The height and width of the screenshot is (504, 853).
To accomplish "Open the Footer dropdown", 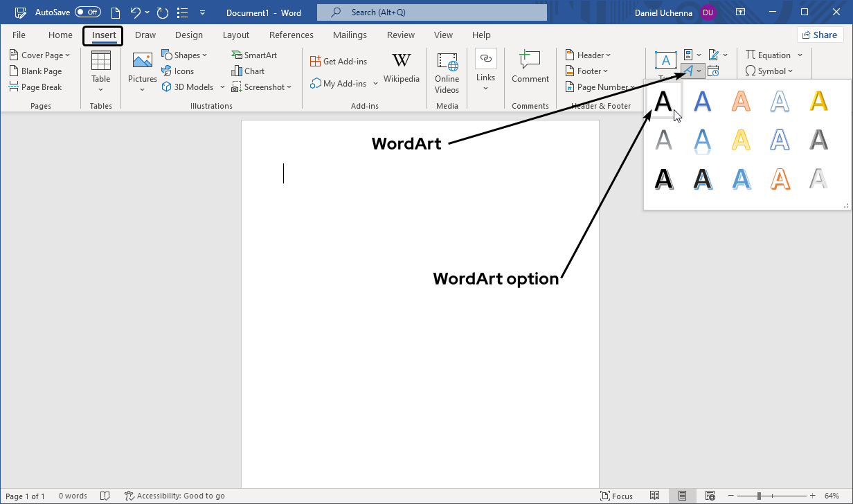I will 586,71.
